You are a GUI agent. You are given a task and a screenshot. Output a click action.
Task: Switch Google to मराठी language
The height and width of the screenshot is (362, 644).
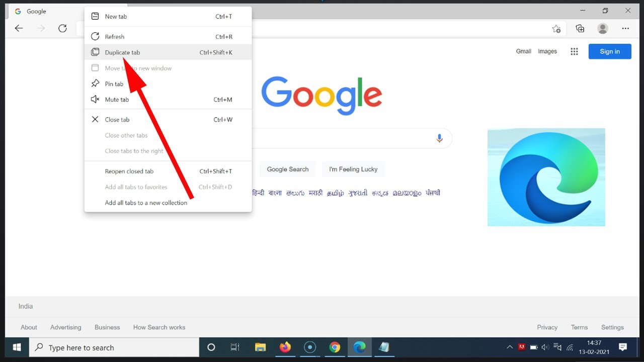tap(315, 193)
